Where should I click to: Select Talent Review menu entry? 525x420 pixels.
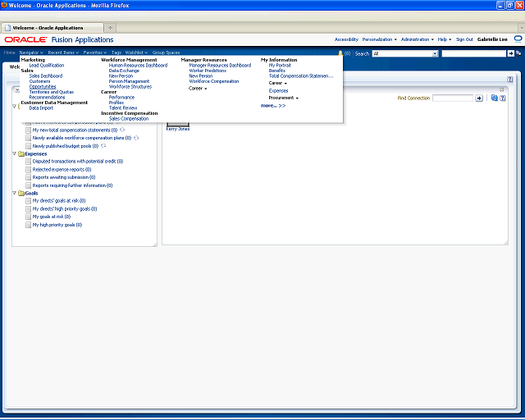[x=123, y=107]
